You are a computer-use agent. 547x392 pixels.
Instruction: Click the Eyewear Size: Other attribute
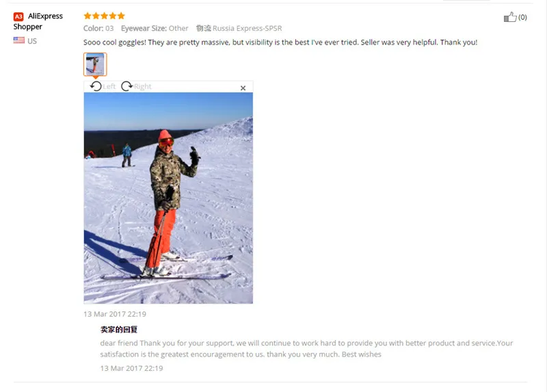(155, 28)
